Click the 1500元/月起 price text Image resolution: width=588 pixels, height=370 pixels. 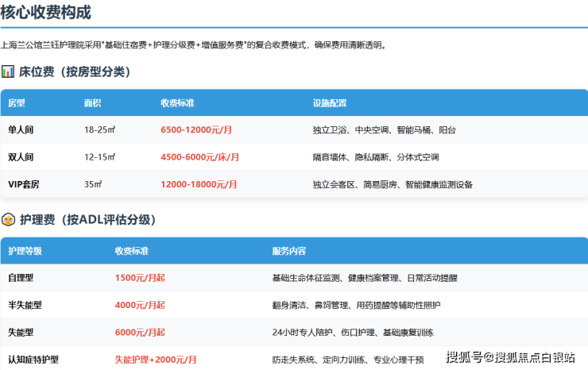tap(140, 278)
